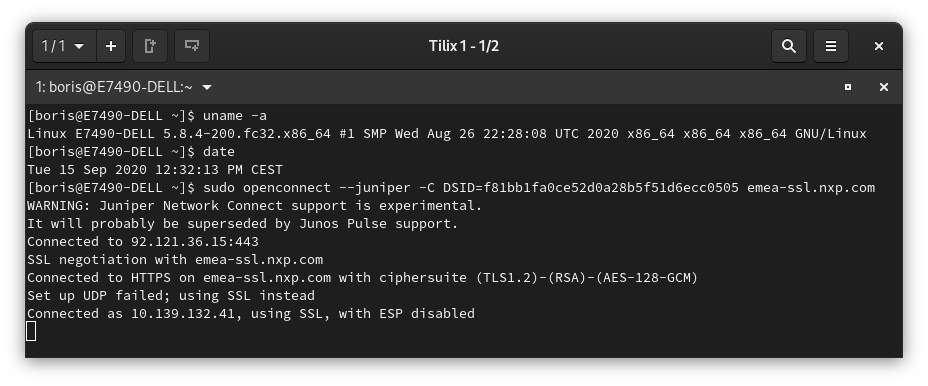Click the Set up UDP failed line
928x386 pixels.
pos(171,295)
